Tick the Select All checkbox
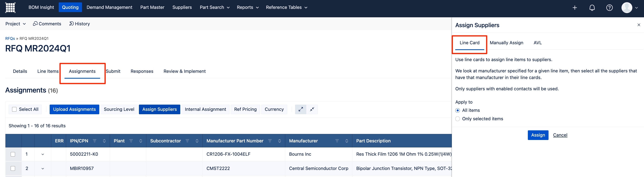 click(x=14, y=109)
